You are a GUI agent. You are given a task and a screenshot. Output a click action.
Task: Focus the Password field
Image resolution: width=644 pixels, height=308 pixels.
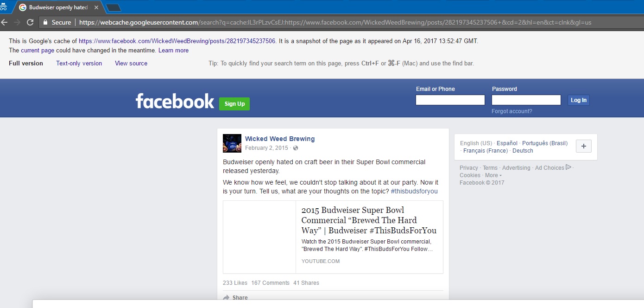[526, 100]
